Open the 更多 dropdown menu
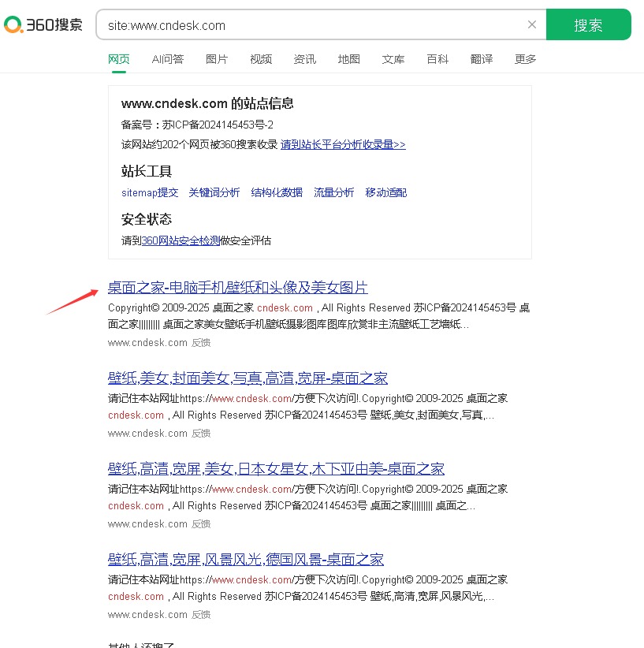This screenshot has height=648, width=644. click(525, 58)
